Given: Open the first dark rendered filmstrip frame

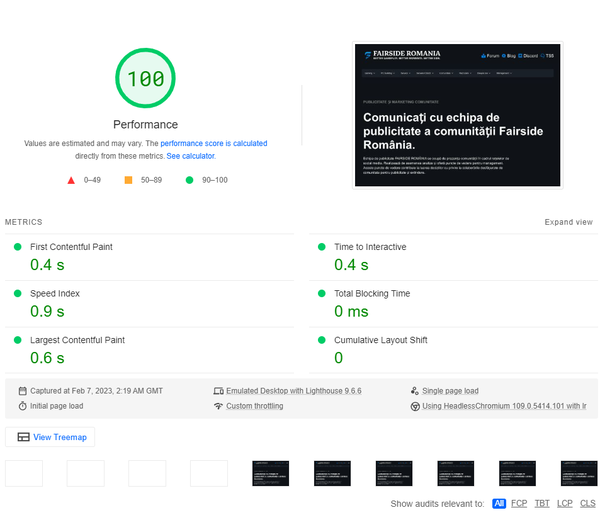Looking at the screenshot, I should coord(271,473).
